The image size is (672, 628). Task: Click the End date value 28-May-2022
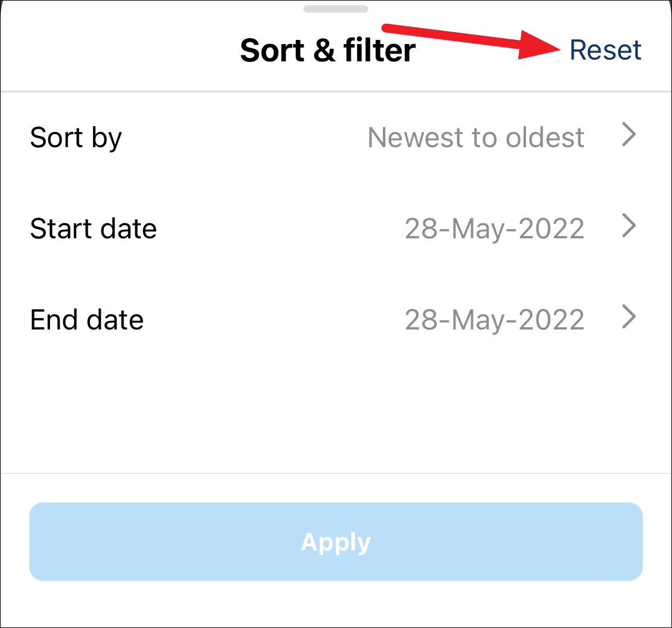[494, 320]
